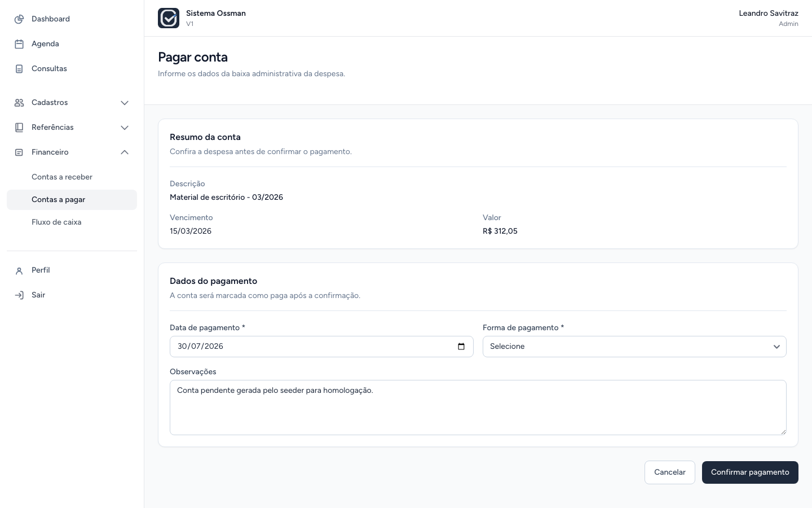Click the Leandro Savitraz user name
812x508 pixels.
click(769, 13)
